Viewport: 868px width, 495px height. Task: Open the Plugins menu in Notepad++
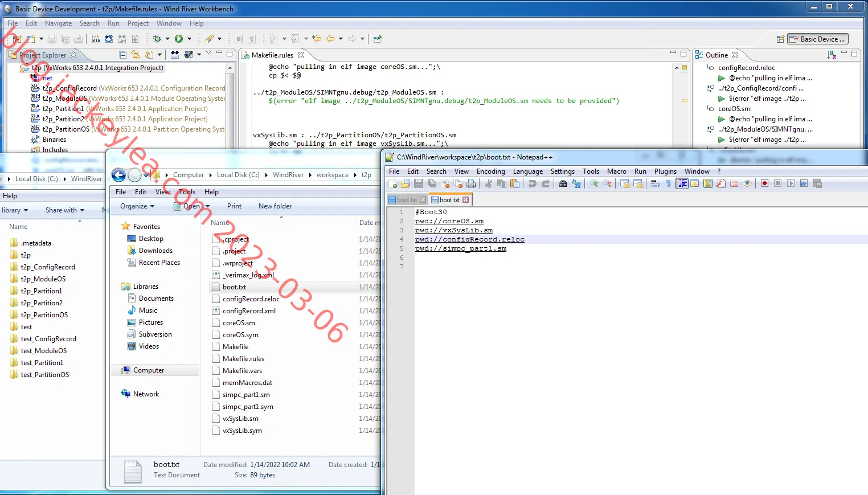665,171
